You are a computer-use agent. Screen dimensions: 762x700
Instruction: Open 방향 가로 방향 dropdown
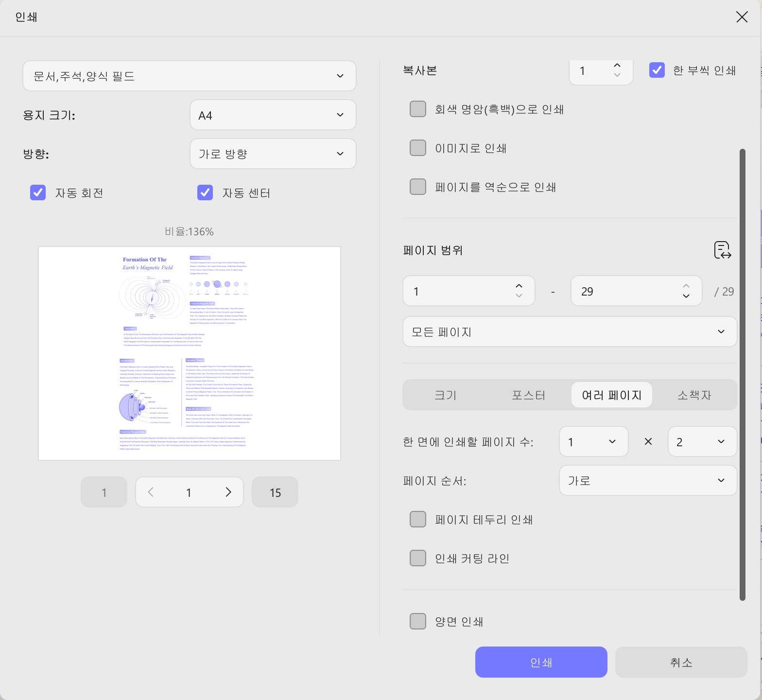pyautogui.click(x=273, y=154)
